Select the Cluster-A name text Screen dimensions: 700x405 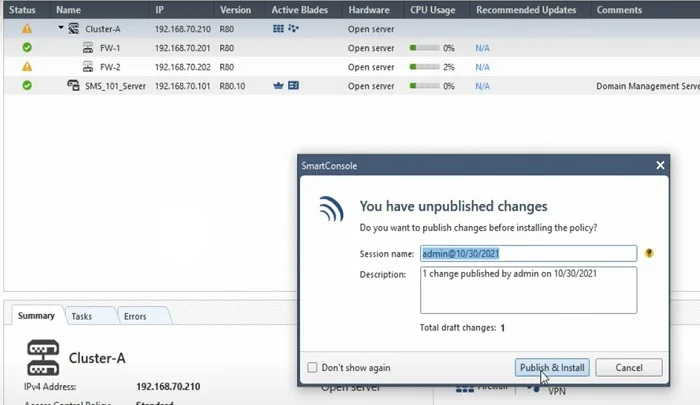click(x=103, y=29)
